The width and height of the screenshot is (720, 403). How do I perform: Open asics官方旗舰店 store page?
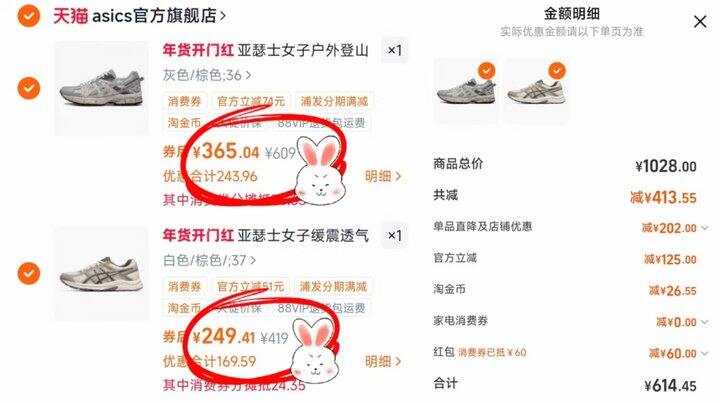[140, 16]
